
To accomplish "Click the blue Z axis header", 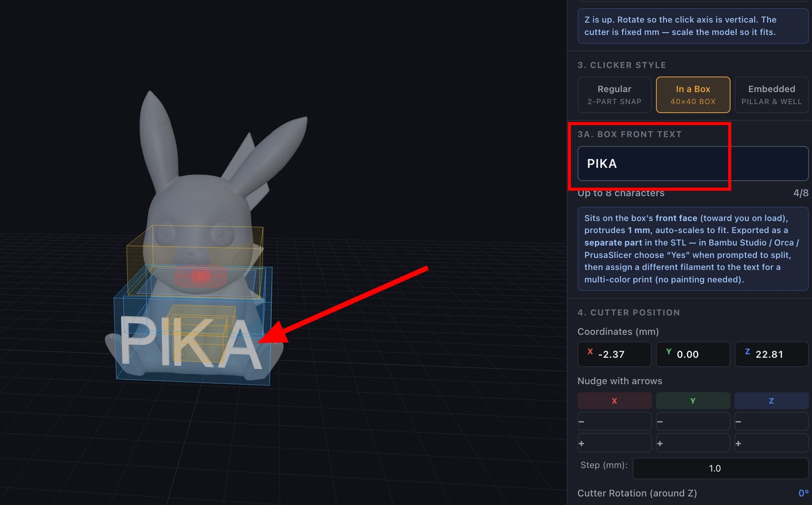I will 771,401.
